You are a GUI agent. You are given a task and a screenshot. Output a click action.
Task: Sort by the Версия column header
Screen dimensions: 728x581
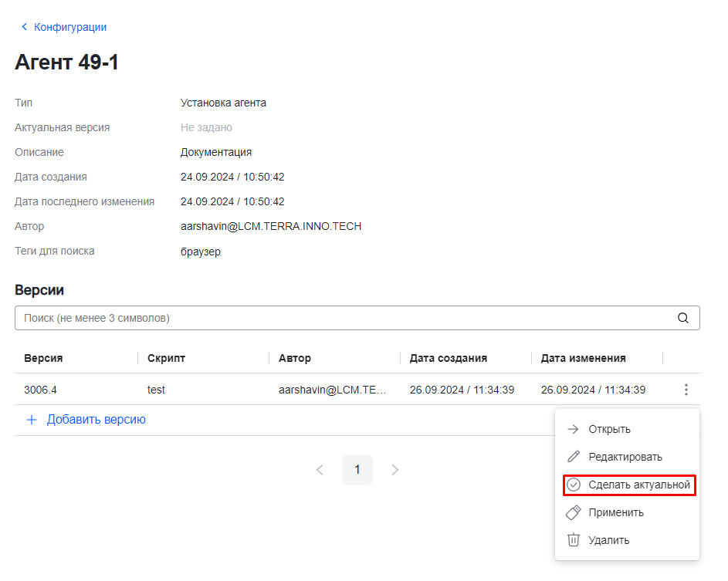pyautogui.click(x=43, y=358)
